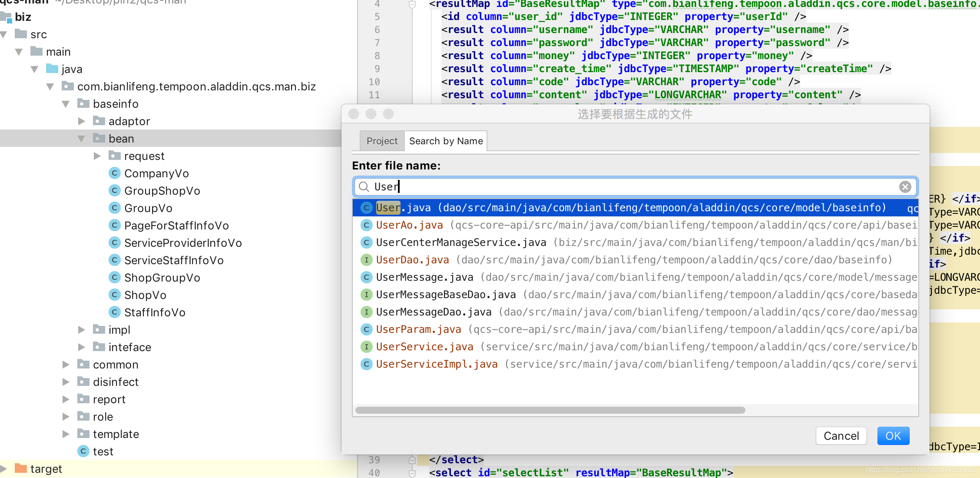
Task: Click the fold marker on line 4 gutter
Action: (x=412, y=4)
